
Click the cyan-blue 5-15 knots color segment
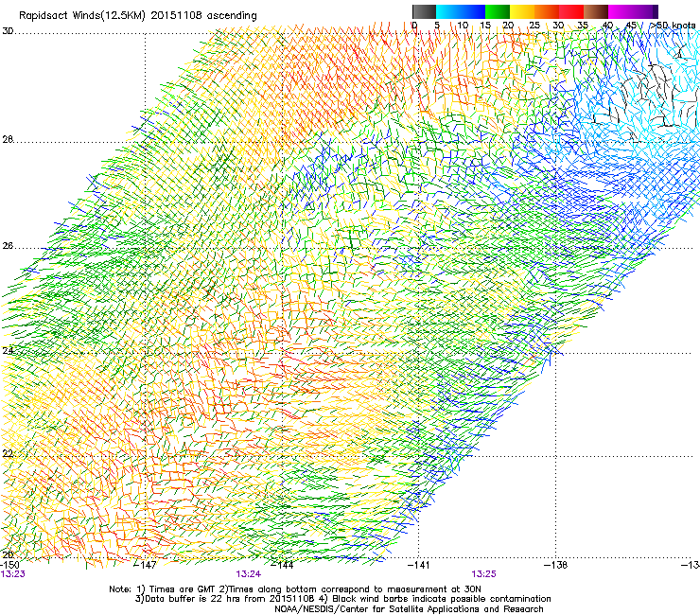(461, 11)
